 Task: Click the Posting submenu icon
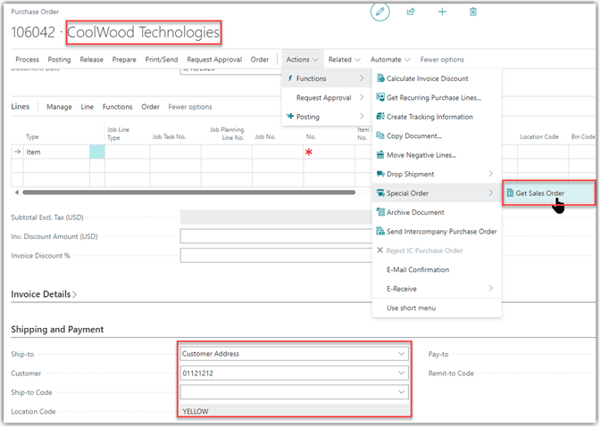point(290,116)
